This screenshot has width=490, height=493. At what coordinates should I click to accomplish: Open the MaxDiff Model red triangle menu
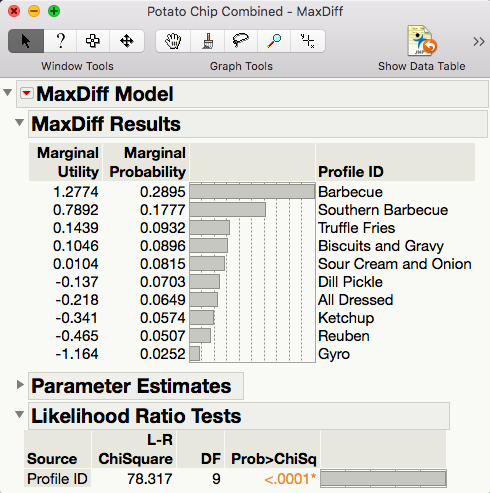pos(27,93)
